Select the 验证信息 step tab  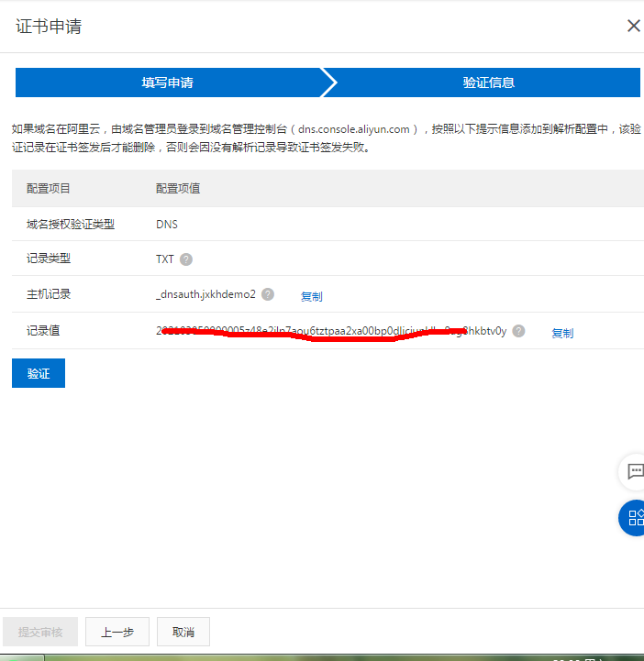pyautogui.click(x=488, y=83)
